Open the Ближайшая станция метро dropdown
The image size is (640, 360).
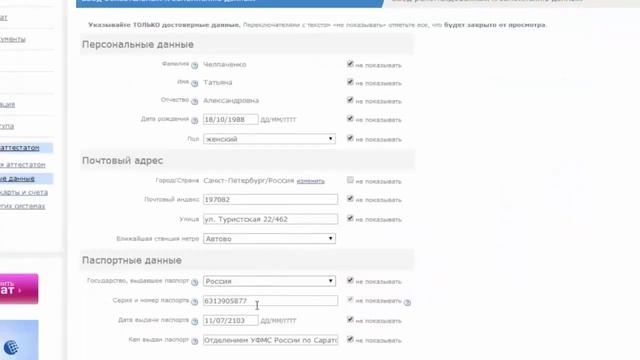269,238
